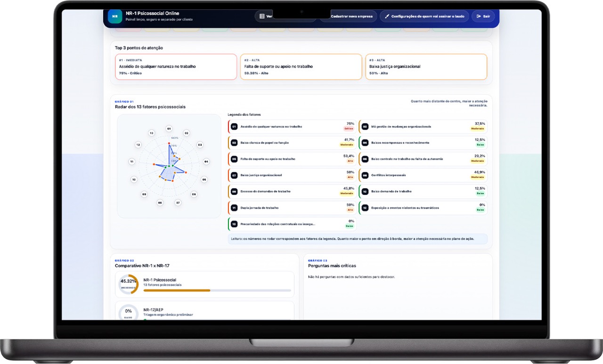Image resolution: width=603 pixels, height=364 pixels.
Task: Click the pen icon for signer settings
Action: 387,16
